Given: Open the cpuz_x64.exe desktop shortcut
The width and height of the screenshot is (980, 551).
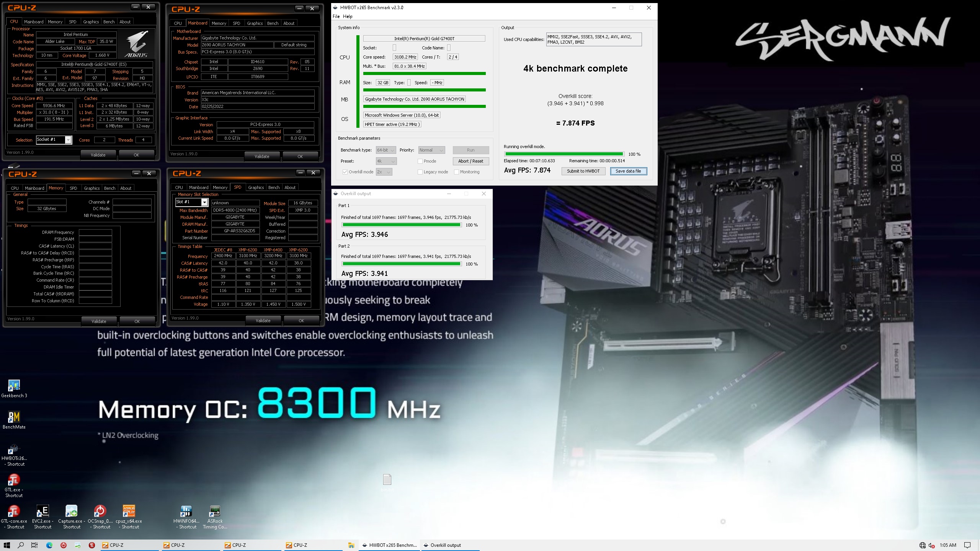Looking at the screenshot, I should coord(129,517).
